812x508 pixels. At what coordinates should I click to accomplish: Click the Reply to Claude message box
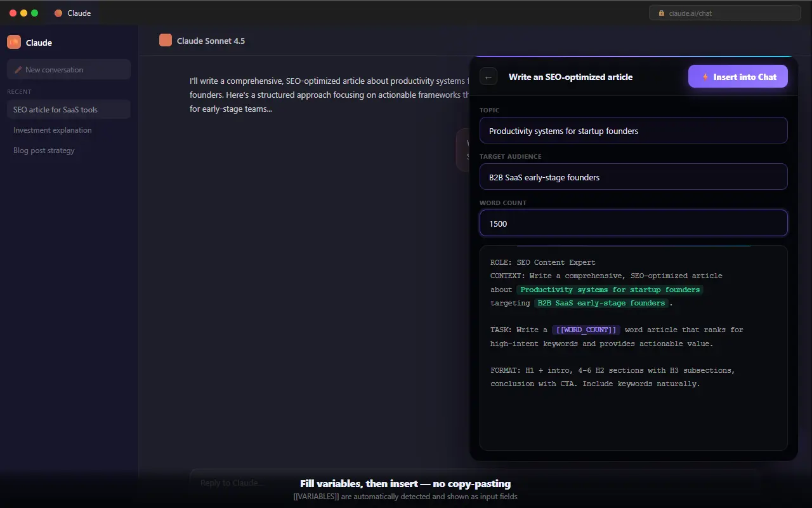[475, 483]
